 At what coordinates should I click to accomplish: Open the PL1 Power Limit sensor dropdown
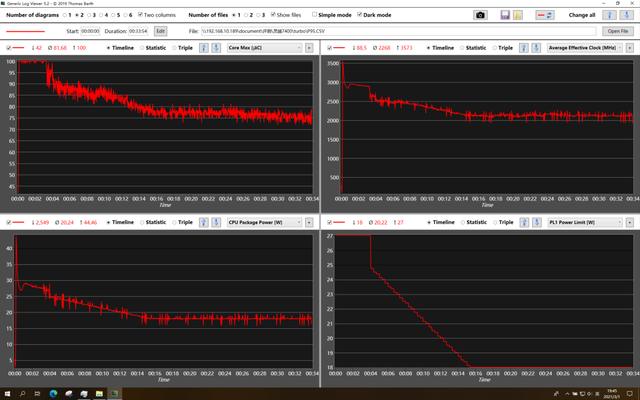pos(584,222)
